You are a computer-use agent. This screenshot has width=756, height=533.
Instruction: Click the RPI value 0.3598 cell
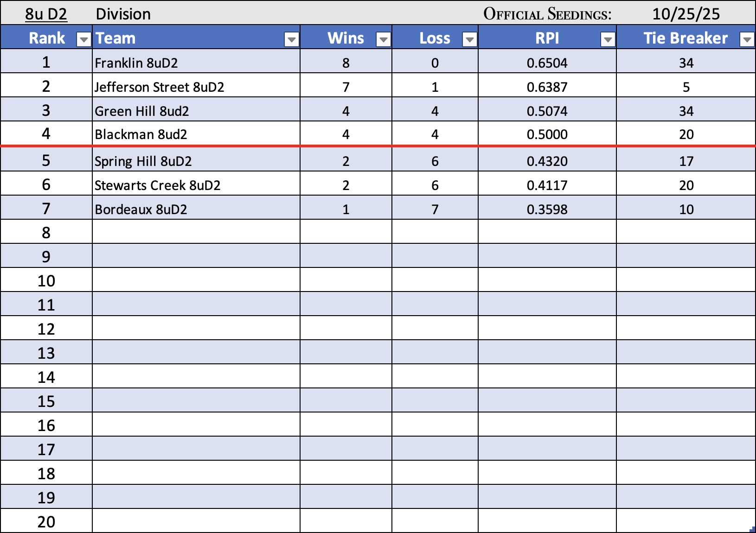click(x=547, y=209)
